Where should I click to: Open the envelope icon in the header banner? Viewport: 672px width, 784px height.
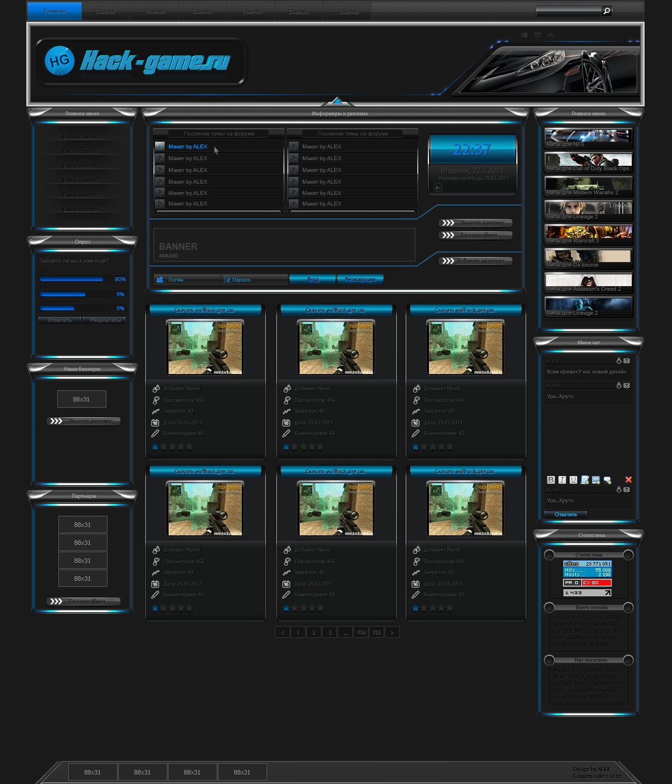click(538, 35)
